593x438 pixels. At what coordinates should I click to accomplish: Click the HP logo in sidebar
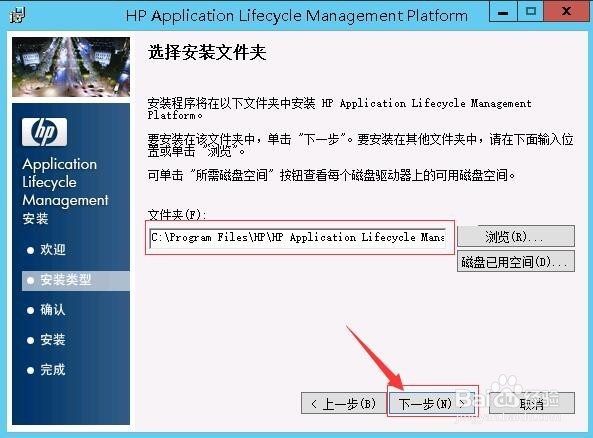[45, 132]
